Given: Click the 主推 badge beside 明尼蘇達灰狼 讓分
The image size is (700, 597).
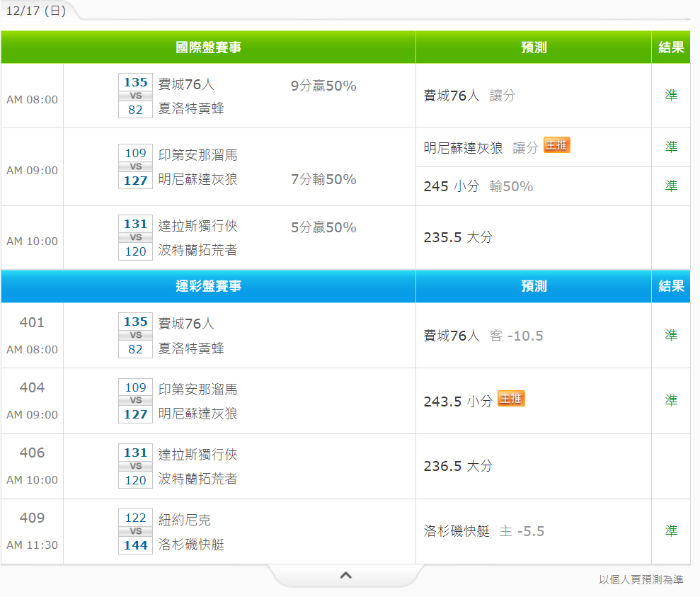Looking at the screenshot, I should [556, 145].
